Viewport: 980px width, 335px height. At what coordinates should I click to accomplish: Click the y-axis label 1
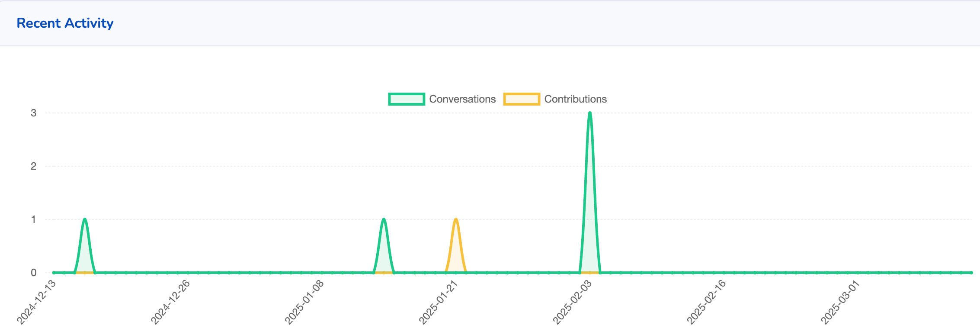33,219
